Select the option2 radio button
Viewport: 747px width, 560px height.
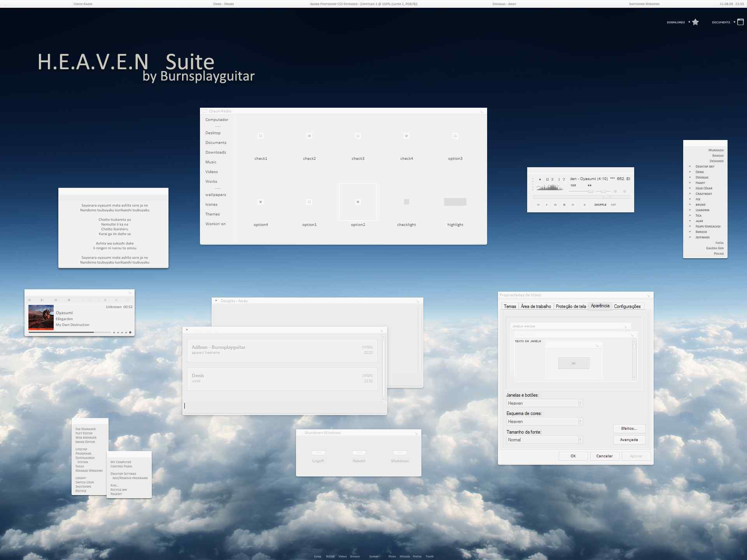(x=358, y=202)
